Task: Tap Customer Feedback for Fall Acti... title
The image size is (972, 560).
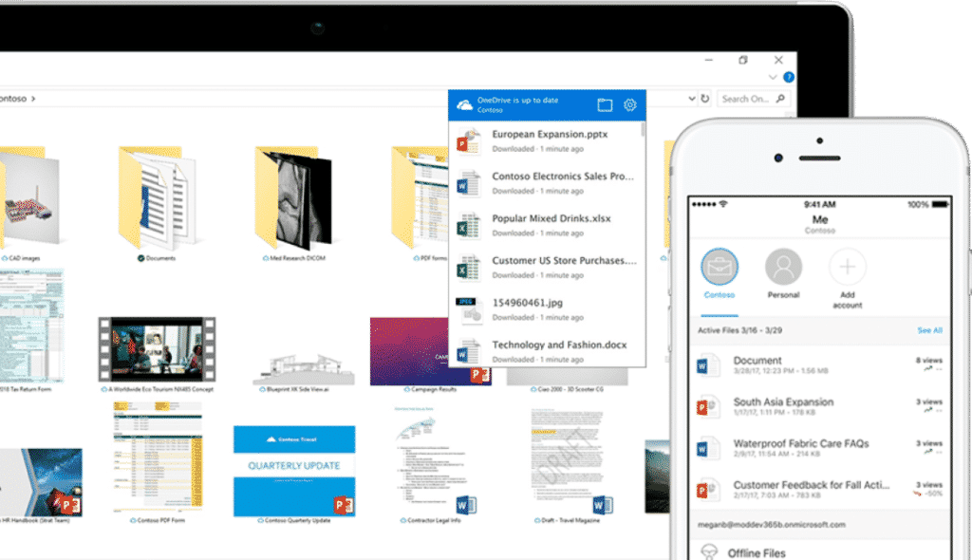Action: [x=812, y=485]
